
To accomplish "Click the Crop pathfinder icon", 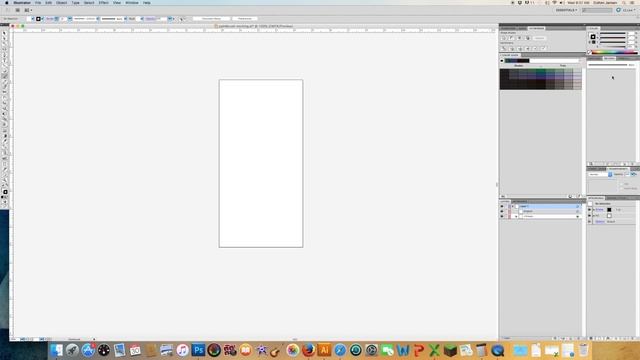I will [527, 48].
